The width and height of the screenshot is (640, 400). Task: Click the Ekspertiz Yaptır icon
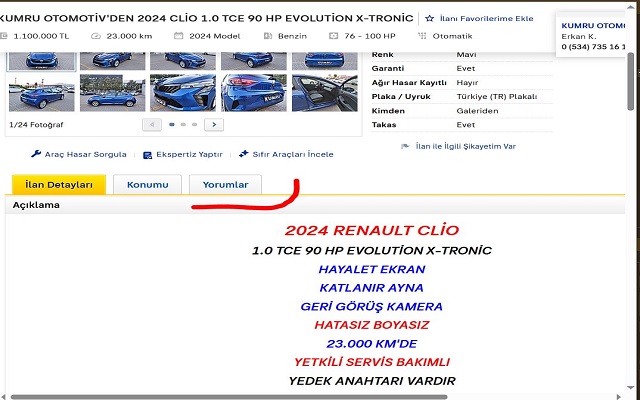[x=147, y=155]
